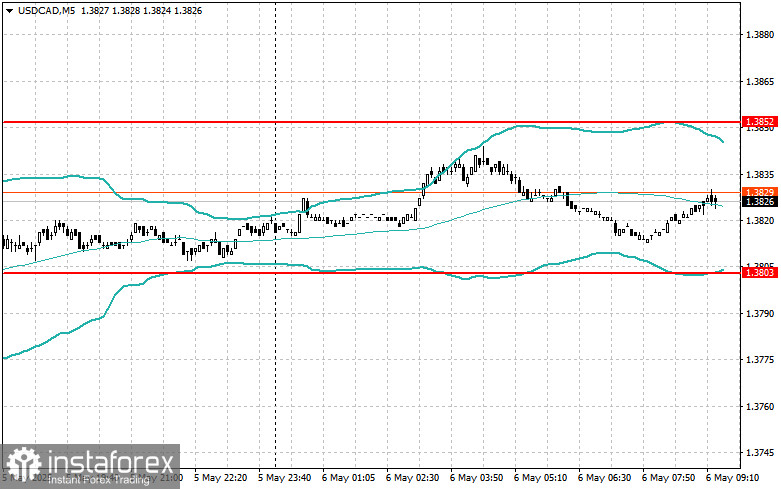Open the chart menu triangle beside USDCAD
The width and height of the screenshot is (781, 489).
[9, 11]
